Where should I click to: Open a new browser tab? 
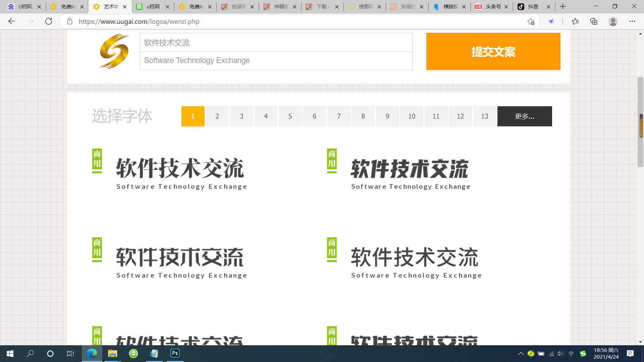pos(563,6)
